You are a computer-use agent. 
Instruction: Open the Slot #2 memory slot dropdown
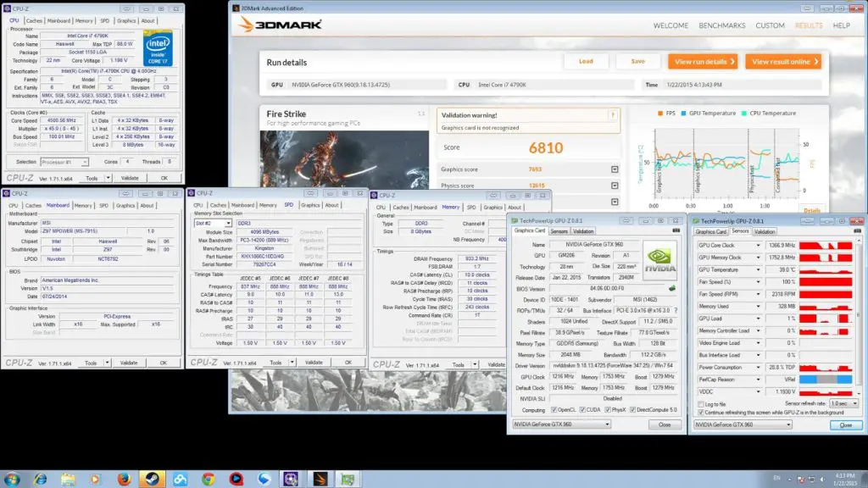(213, 223)
